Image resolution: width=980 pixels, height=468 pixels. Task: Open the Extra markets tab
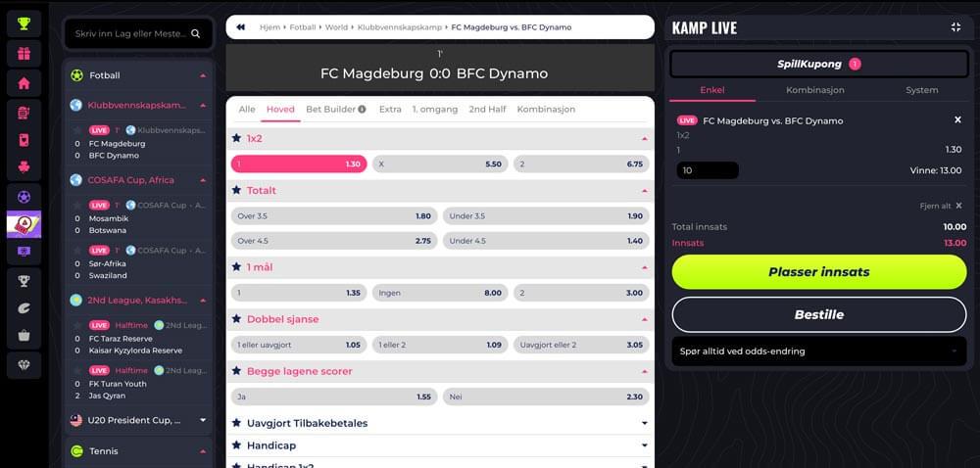[x=390, y=110]
